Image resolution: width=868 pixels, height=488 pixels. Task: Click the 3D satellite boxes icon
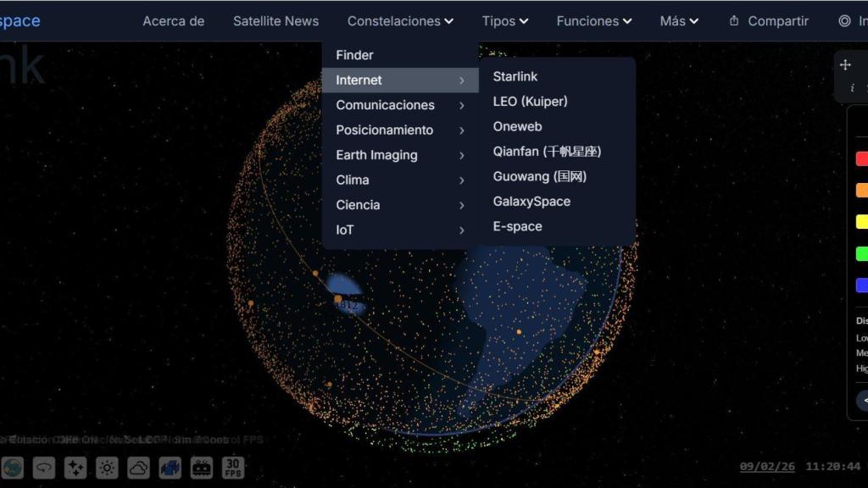[170, 467]
